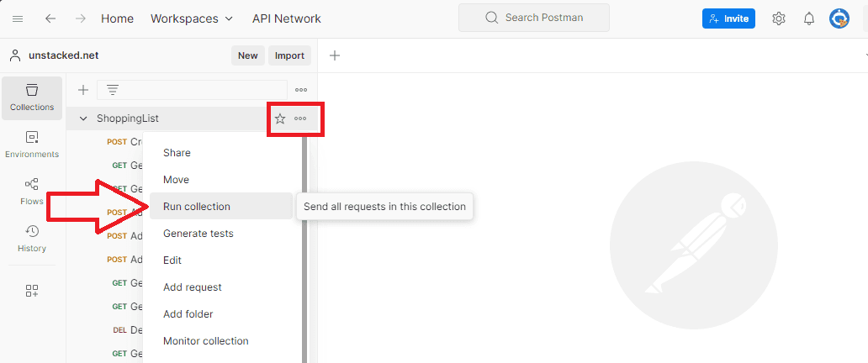Select Add request in the context menu

click(193, 287)
